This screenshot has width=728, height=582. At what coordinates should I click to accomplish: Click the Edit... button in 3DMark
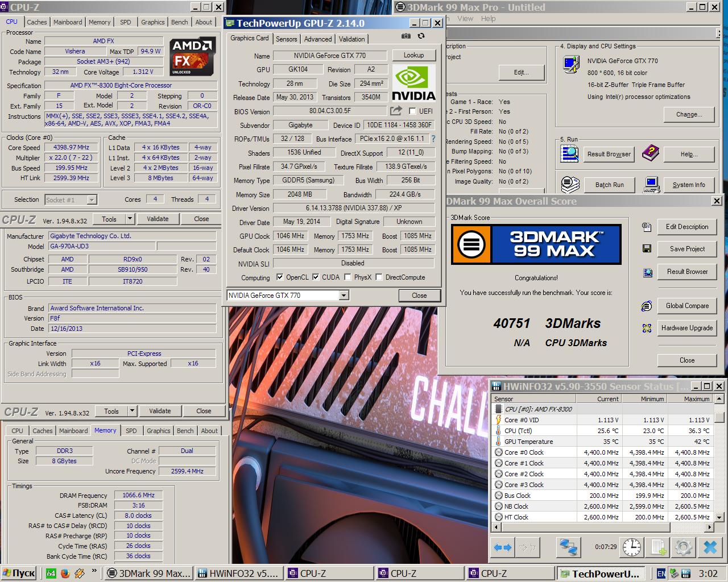tap(521, 72)
